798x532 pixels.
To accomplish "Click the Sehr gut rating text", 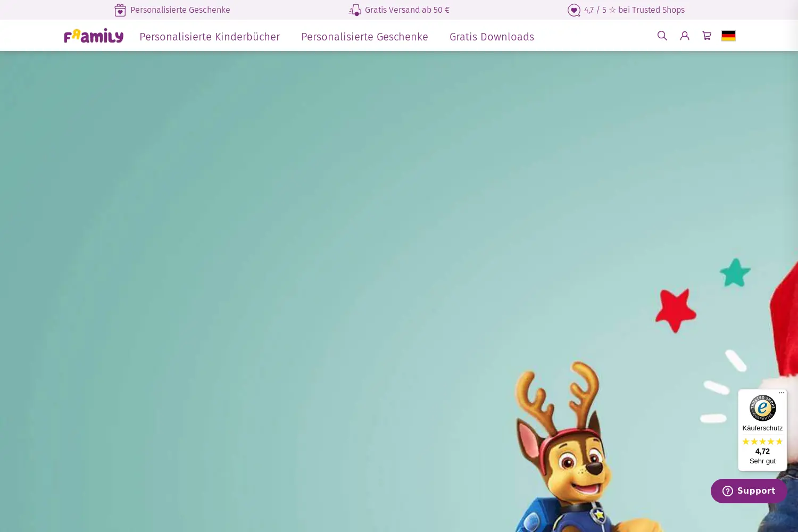I will pyautogui.click(x=762, y=461).
